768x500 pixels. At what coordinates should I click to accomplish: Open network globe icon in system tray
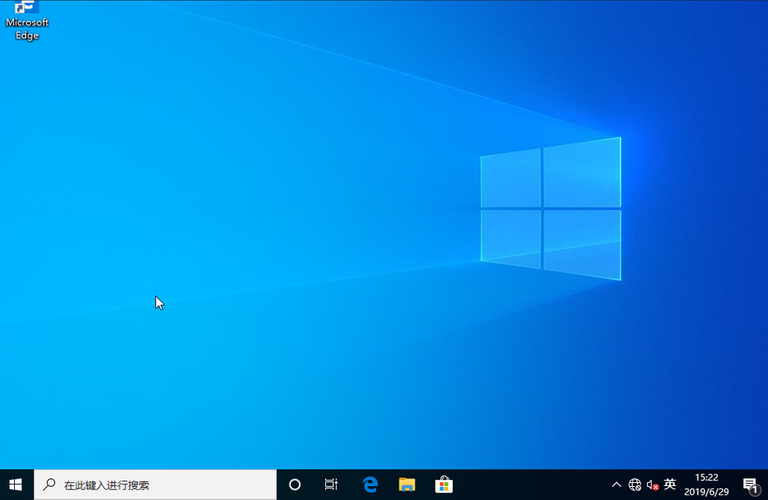[x=635, y=485]
